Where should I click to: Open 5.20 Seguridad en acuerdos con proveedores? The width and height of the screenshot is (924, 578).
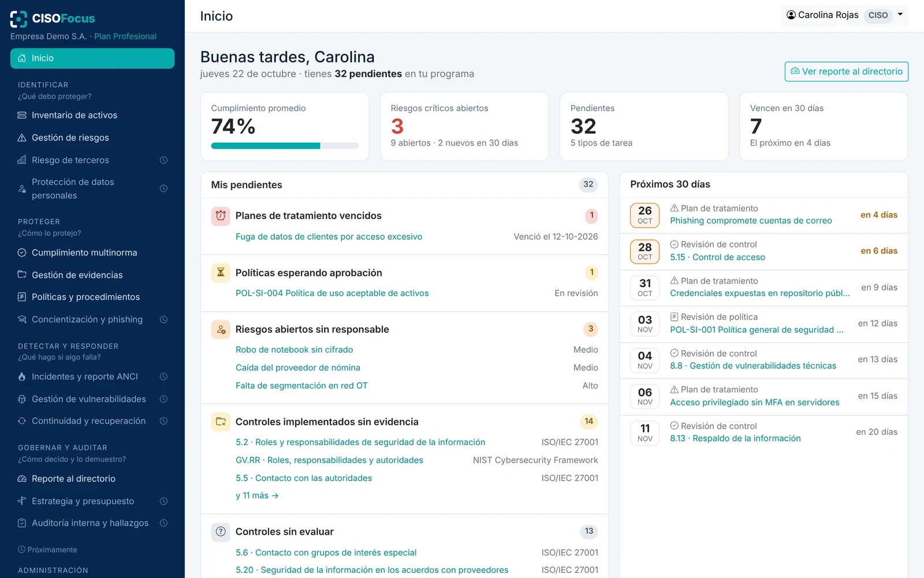372,570
